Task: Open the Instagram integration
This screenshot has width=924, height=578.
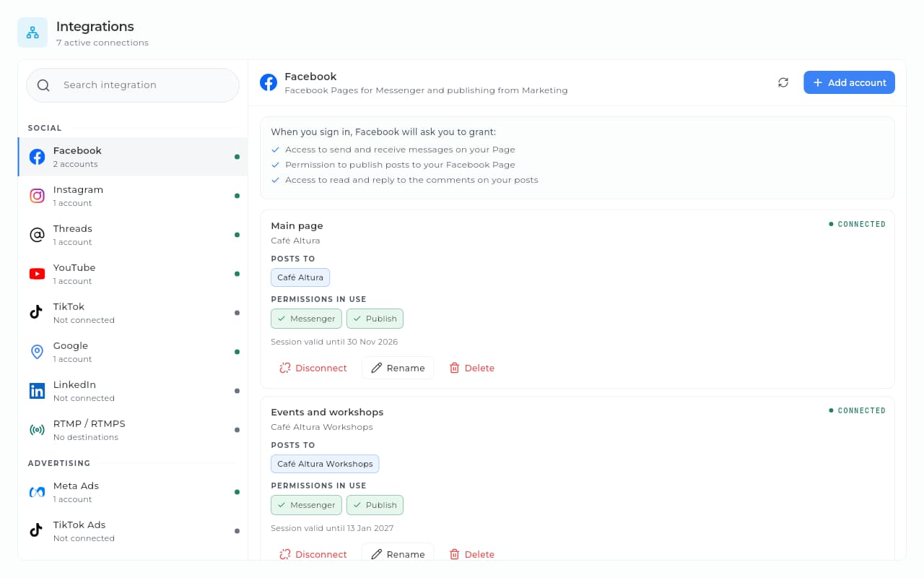Action: pos(133,196)
